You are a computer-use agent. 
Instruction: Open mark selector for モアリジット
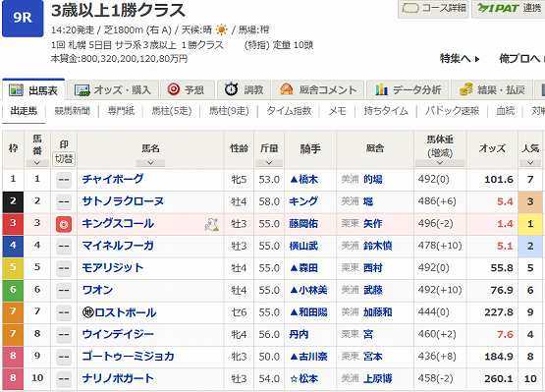click(64, 268)
